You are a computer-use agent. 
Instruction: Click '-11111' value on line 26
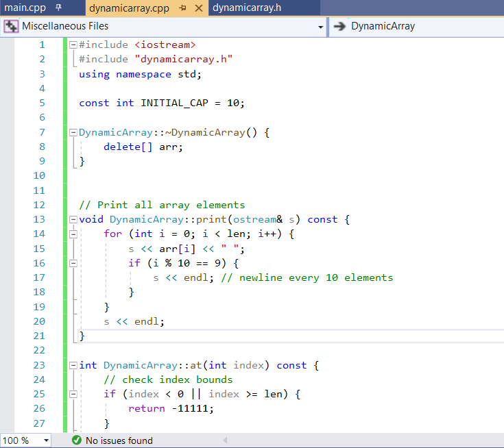point(190,408)
